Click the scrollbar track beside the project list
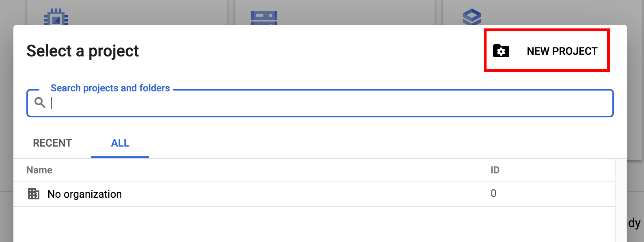The height and width of the screenshot is (242, 644). (x=621, y=201)
